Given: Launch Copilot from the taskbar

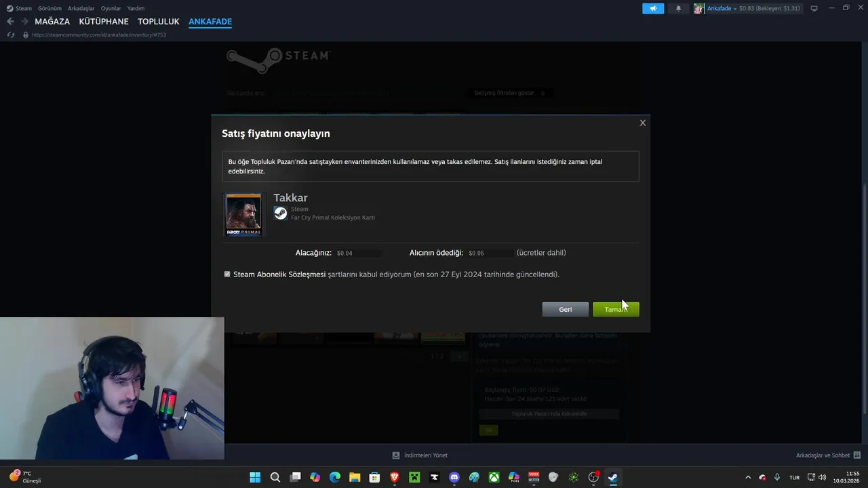Looking at the screenshot, I should [315, 477].
